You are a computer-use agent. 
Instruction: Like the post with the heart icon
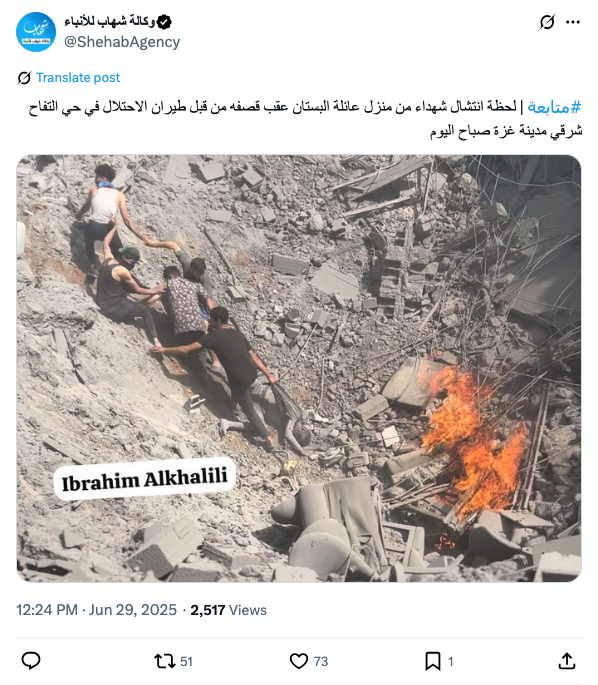[299, 661]
